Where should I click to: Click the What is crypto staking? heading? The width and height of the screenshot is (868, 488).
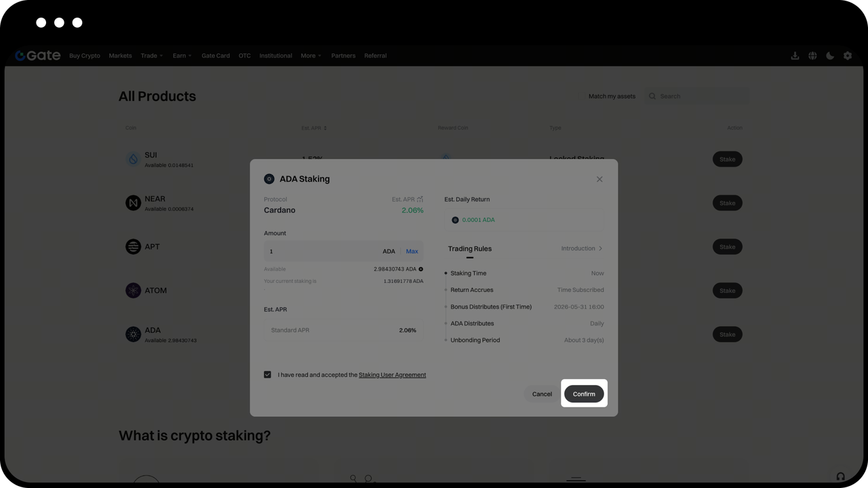[x=195, y=436]
